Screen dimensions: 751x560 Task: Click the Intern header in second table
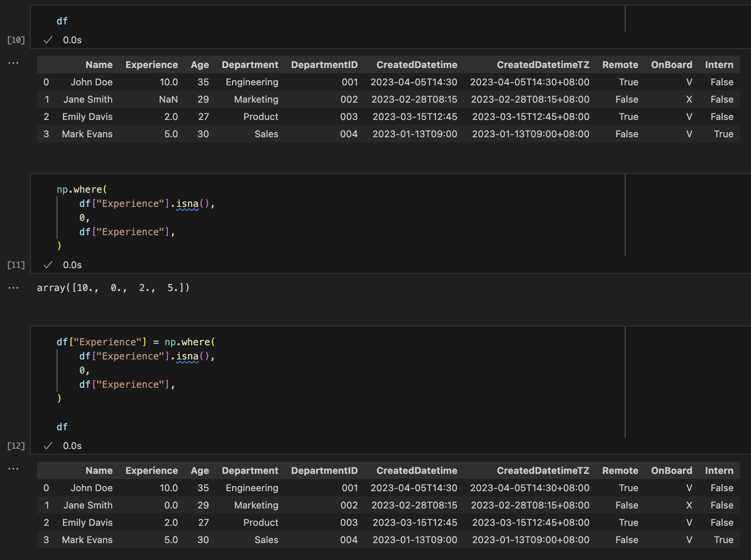coord(719,470)
